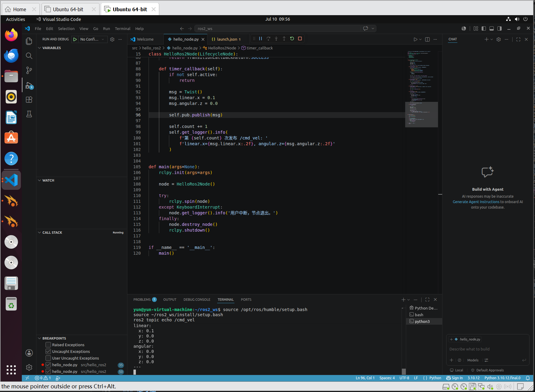Start debugging with green play button
Screen dimensions: 535x392
coord(75,39)
